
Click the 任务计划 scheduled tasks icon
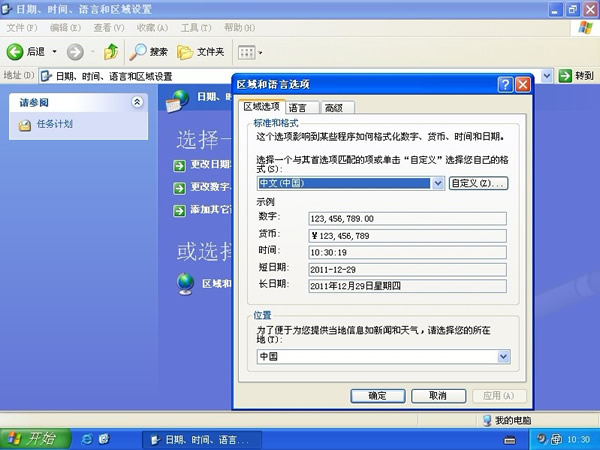(25, 125)
